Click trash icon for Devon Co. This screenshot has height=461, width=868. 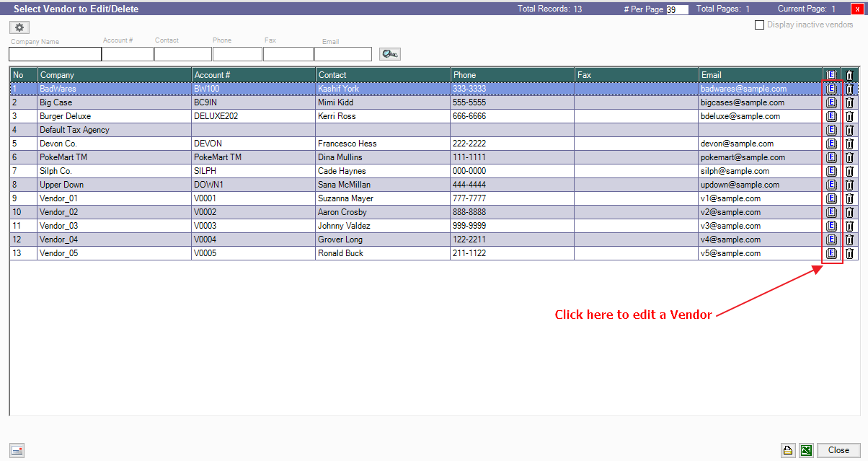pos(849,144)
